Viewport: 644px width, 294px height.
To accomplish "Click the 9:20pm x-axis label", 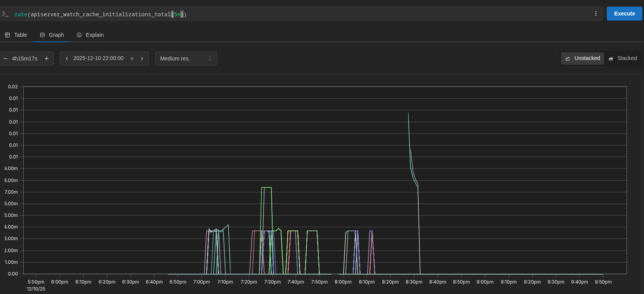I will click(x=532, y=282).
